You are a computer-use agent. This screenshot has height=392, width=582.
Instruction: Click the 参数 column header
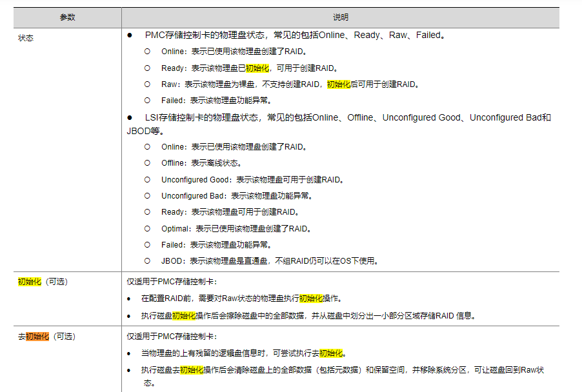68,17
